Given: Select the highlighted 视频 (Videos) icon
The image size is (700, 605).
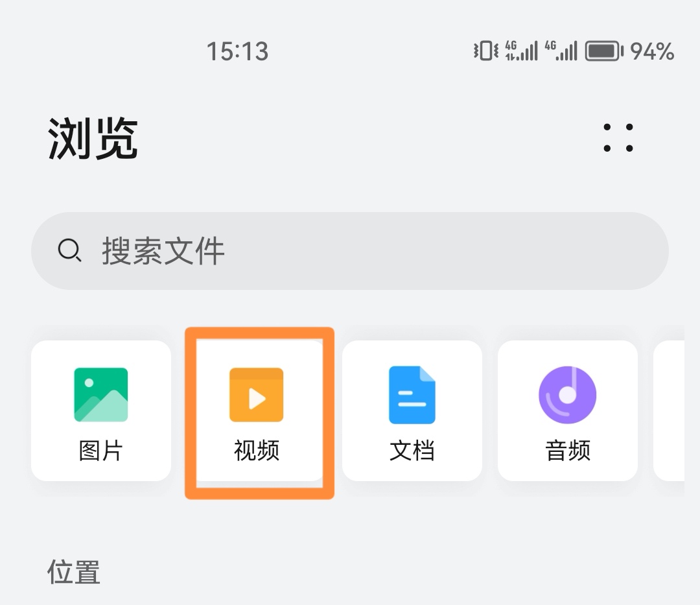Looking at the screenshot, I should click(x=258, y=396).
